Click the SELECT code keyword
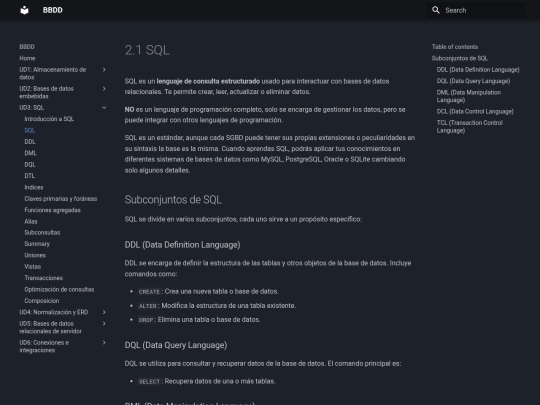 pyautogui.click(x=149, y=382)
